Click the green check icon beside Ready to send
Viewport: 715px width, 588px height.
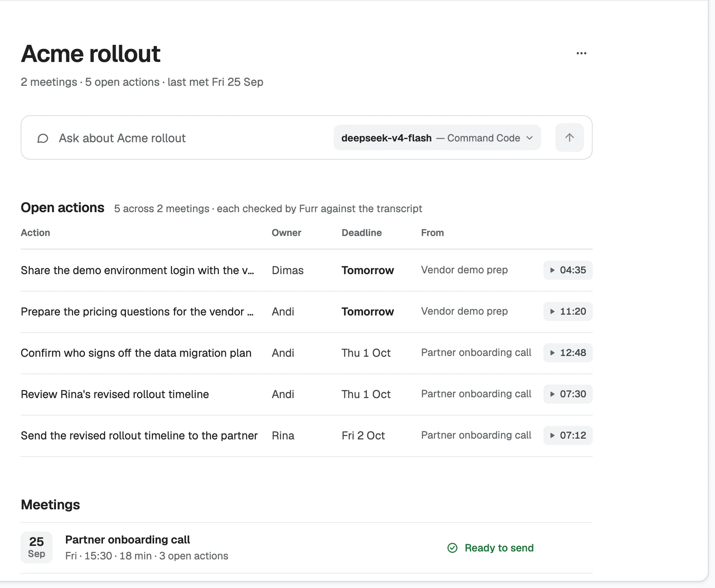(x=452, y=548)
